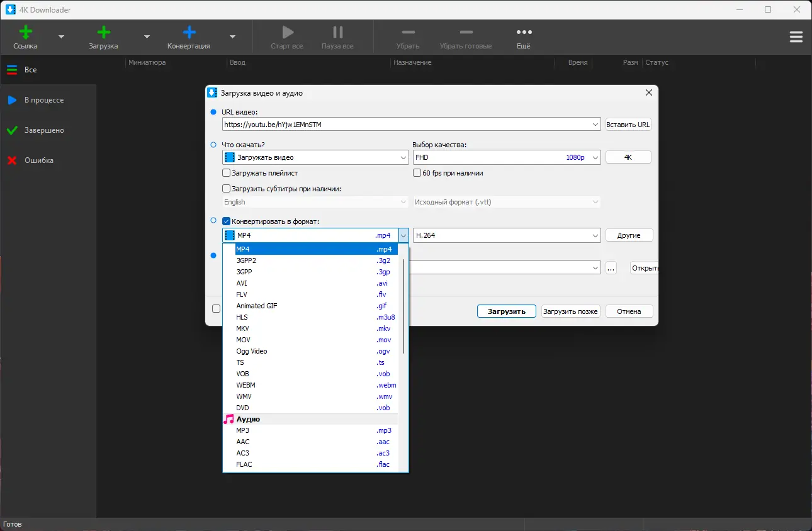
Task: Click the blue plus Конвертация icon
Action: pos(188,33)
